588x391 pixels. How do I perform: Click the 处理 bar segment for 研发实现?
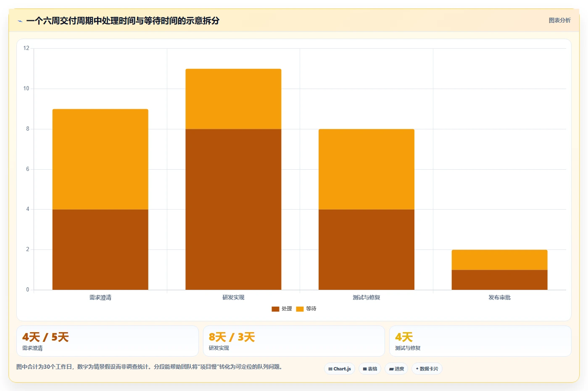click(233, 209)
